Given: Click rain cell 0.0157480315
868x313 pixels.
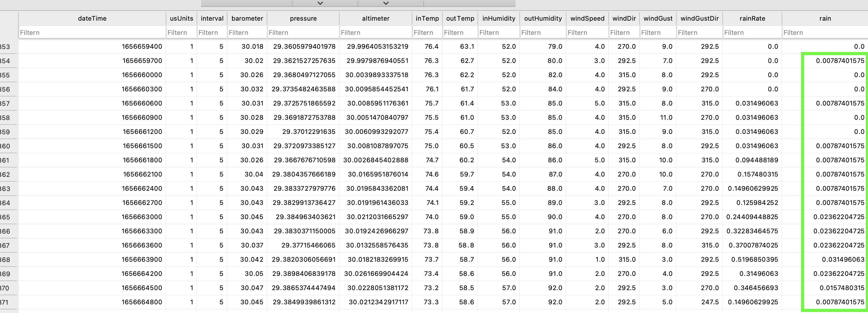Looking at the screenshot, I should [x=825, y=288].
